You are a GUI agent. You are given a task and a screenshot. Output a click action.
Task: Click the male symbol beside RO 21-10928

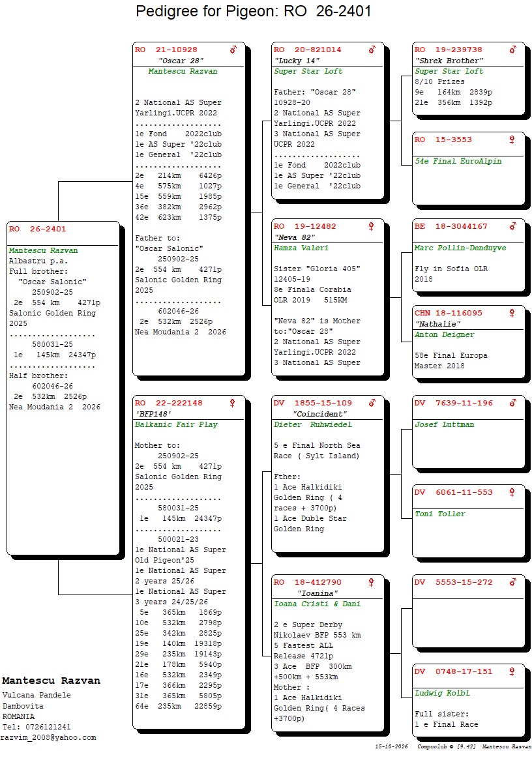[233, 49]
